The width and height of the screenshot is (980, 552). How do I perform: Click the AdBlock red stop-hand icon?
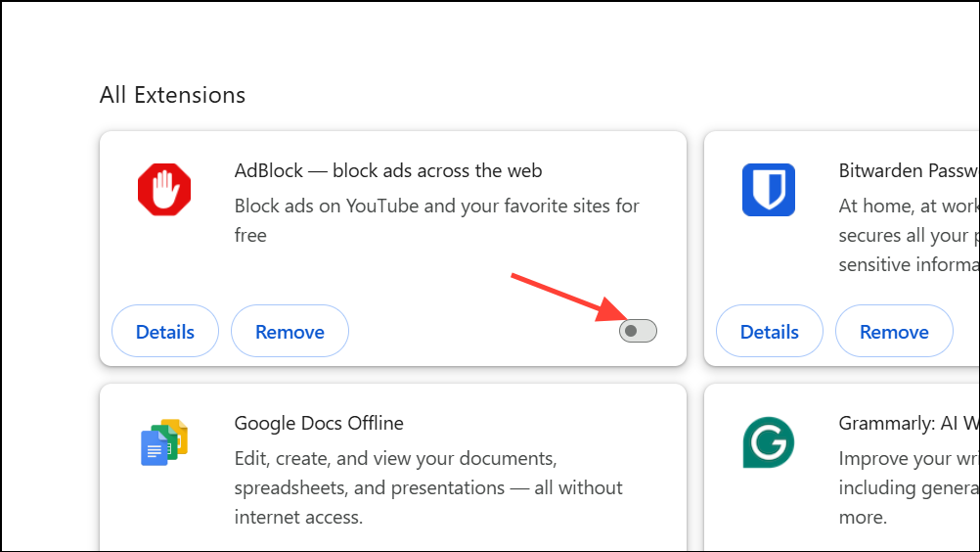click(164, 190)
